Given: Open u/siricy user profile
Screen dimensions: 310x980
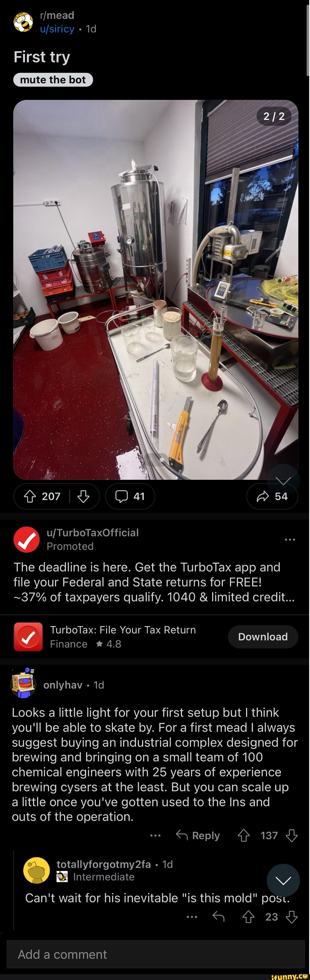Looking at the screenshot, I should 57,29.
